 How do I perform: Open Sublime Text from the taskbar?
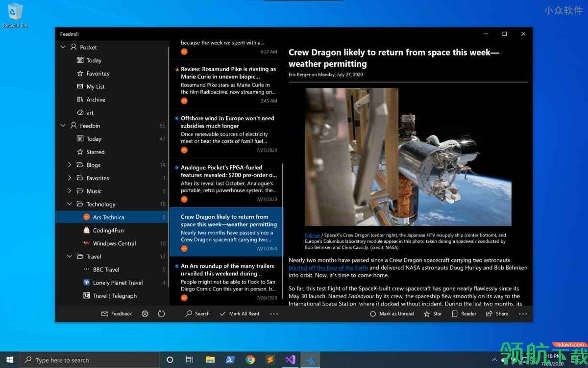click(x=270, y=360)
